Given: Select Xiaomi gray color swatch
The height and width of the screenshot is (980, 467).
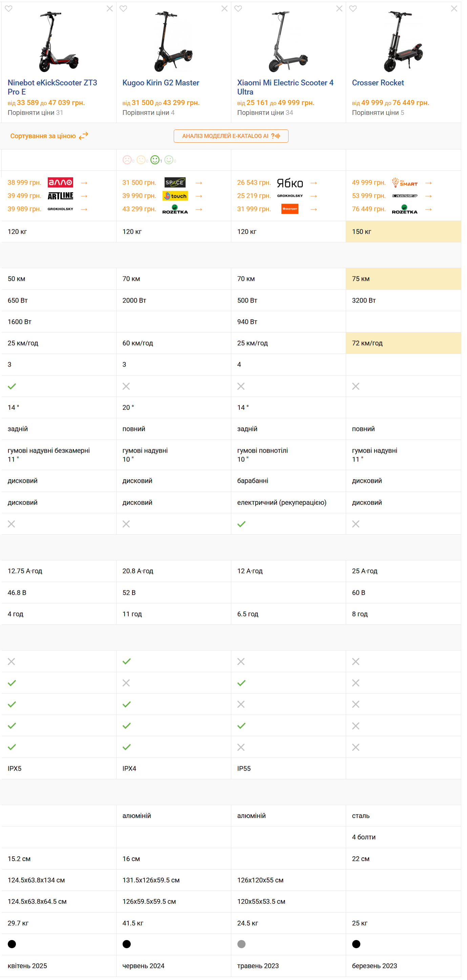Looking at the screenshot, I should [241, 944].
